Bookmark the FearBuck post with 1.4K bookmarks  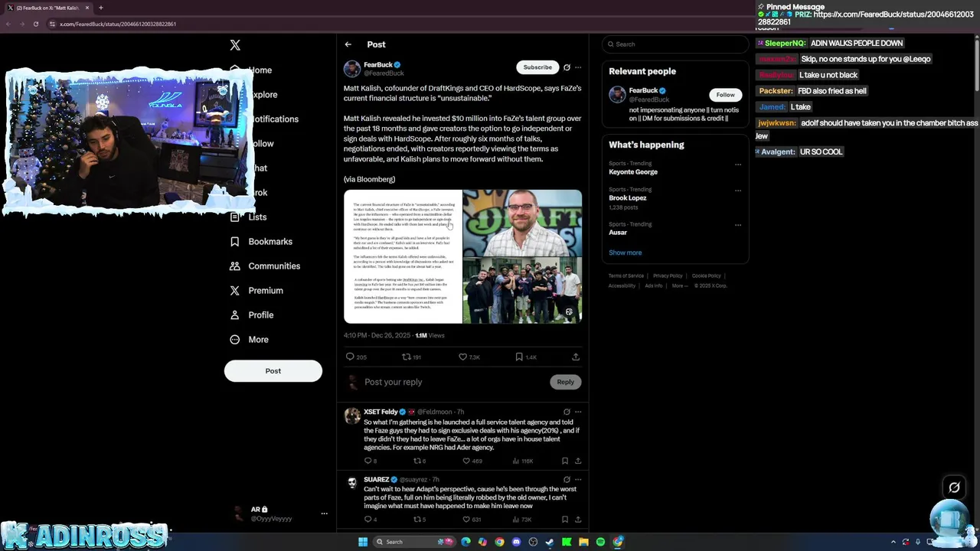(519, 357)
